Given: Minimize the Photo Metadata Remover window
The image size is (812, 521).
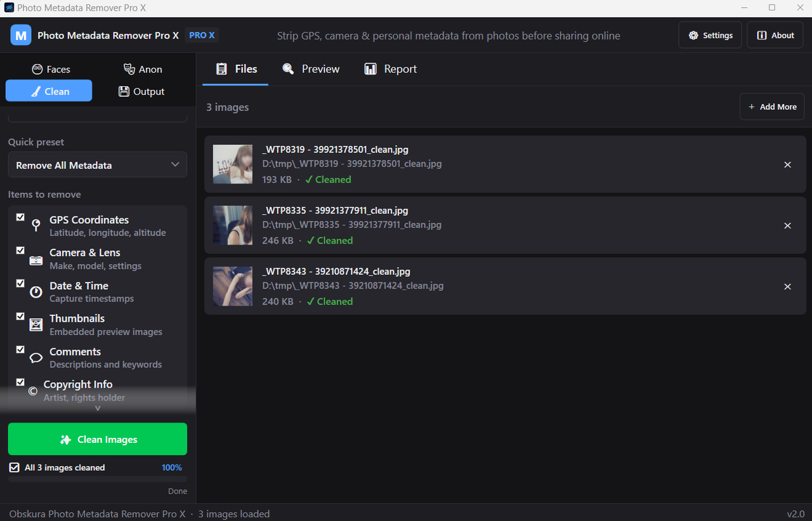Looking at the screenshot, I should [743, 8].
